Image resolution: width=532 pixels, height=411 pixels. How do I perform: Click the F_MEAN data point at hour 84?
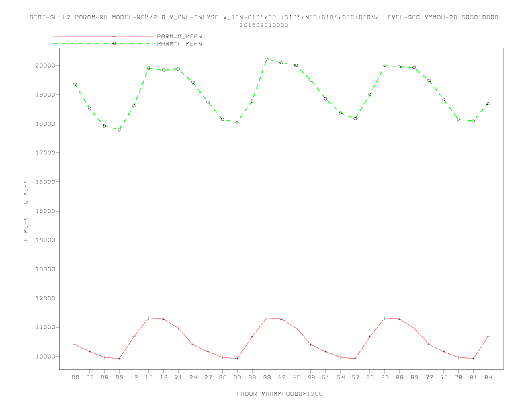[488, 104]
